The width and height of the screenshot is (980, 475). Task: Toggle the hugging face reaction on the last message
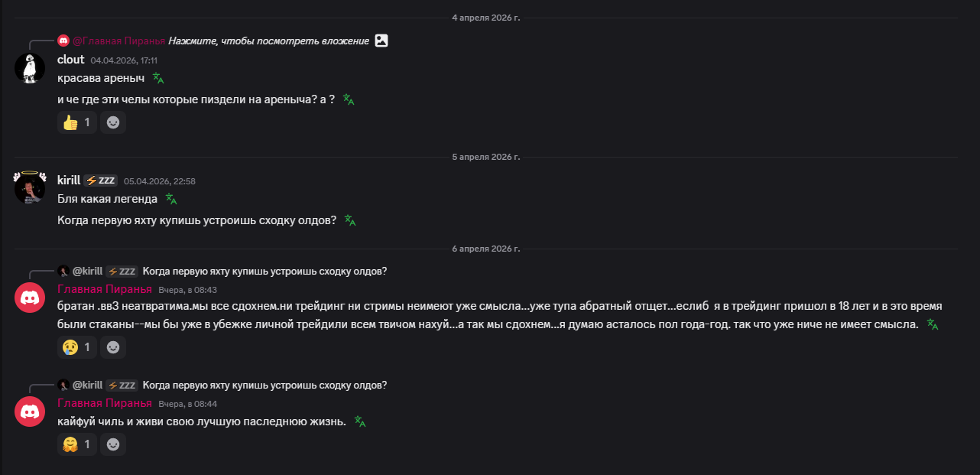pyautogui.click(x=77, y=444)
